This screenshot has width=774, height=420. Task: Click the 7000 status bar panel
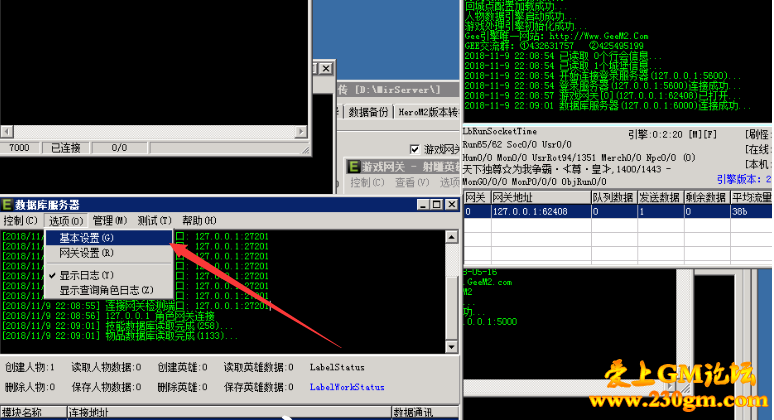point(20,148)
